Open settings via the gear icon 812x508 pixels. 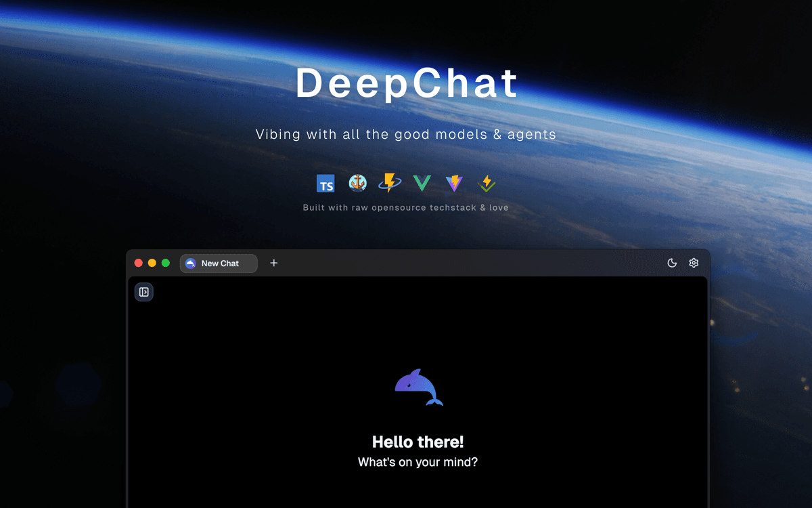(694, 263)
